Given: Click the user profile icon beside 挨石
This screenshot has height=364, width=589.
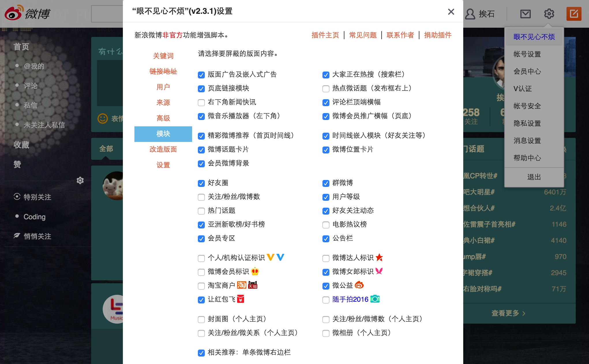Looking at the screenshot, I should (x=470, y=14).
